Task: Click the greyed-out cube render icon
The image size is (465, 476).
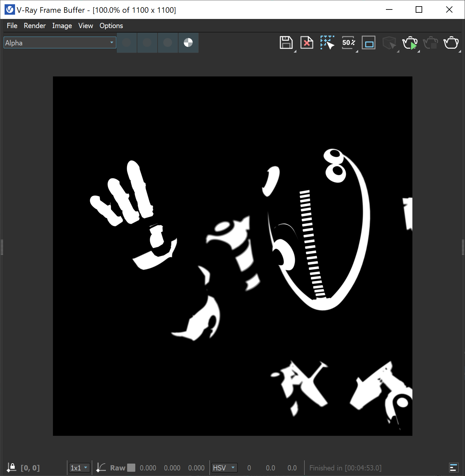Action: tap(389, 43)
